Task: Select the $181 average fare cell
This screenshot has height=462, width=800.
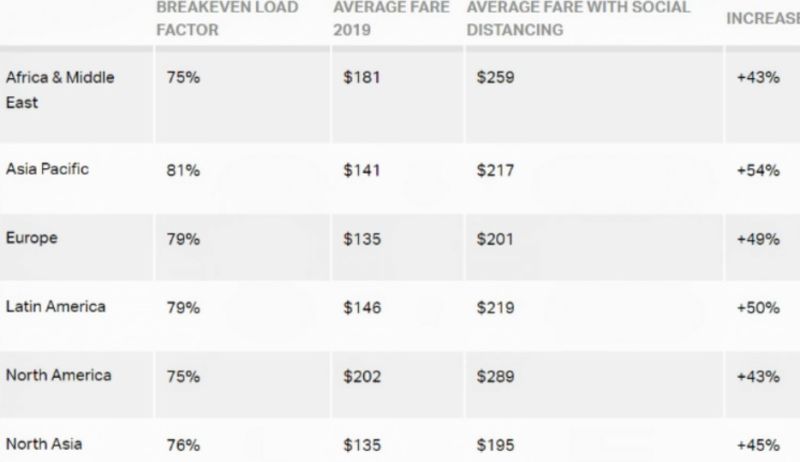Action: (362, 78)
